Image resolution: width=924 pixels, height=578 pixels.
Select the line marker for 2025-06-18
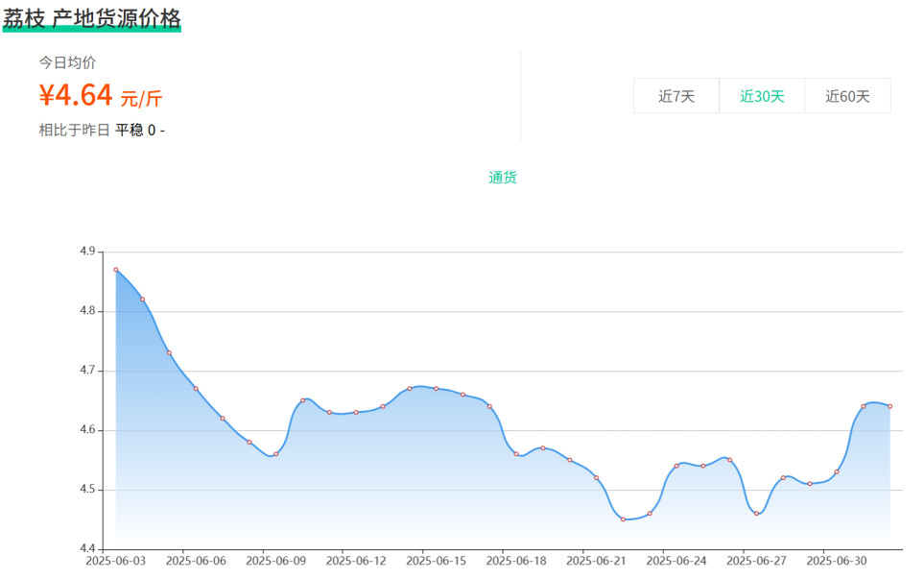coord(516,454)
